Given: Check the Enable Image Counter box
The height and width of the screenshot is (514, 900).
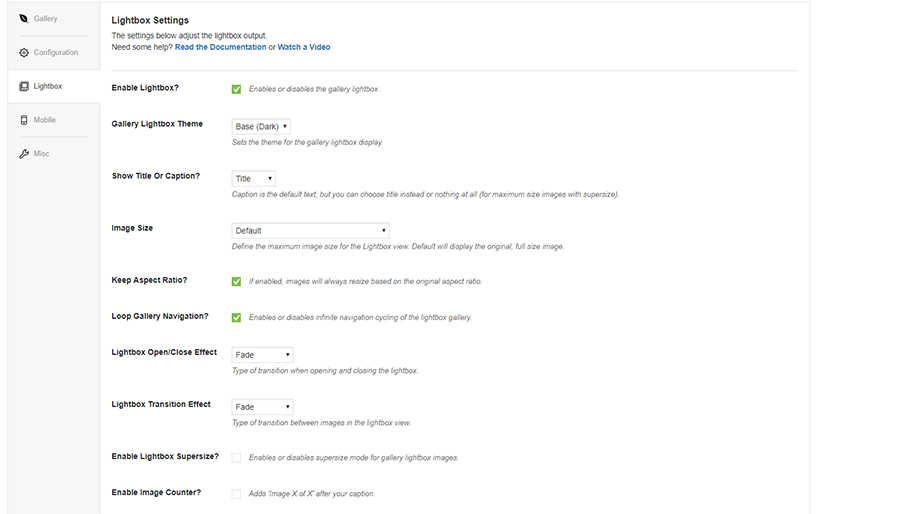Looking at the screenshot, I should [x=237, y=494].
